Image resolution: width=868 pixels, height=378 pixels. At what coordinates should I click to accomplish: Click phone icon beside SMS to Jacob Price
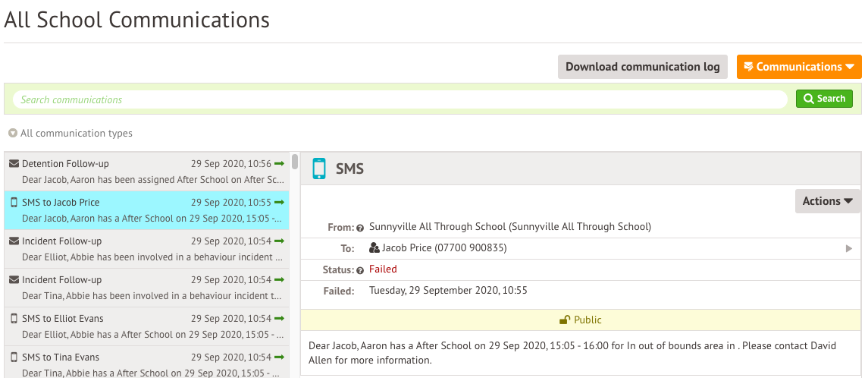pyautogui.click(x=14, y=203)
